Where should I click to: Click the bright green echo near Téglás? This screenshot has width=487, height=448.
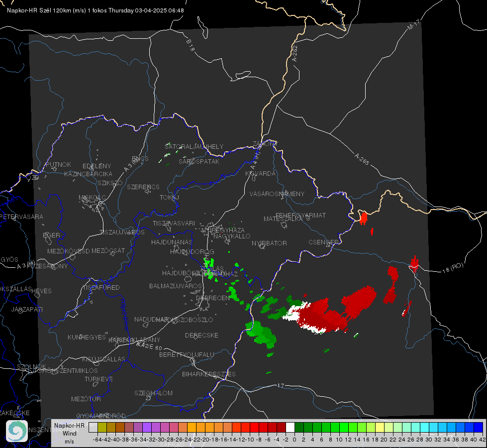coord(209,268)
